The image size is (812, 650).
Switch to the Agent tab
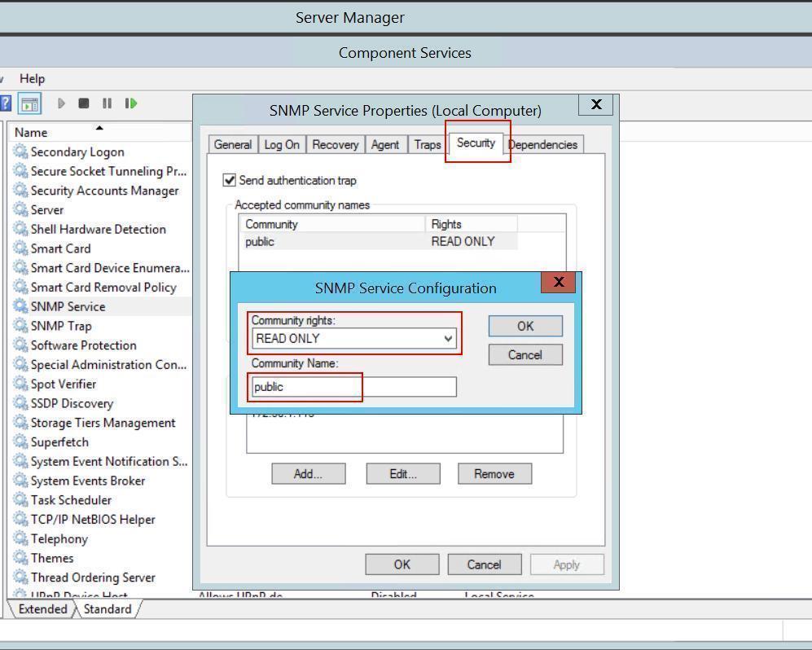pos(385,144)
